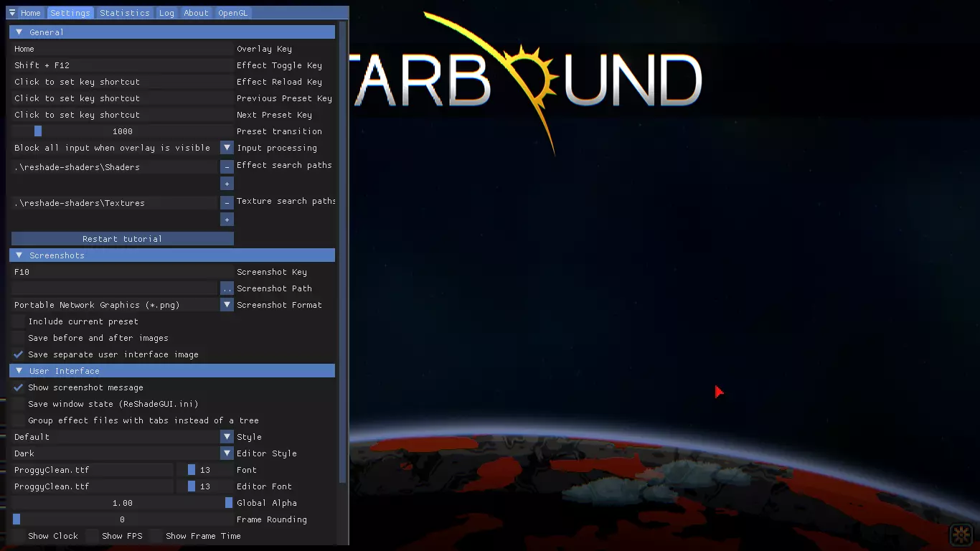The image size is (980, 551).
Task: Enable Include current preset
Action: 18,321
